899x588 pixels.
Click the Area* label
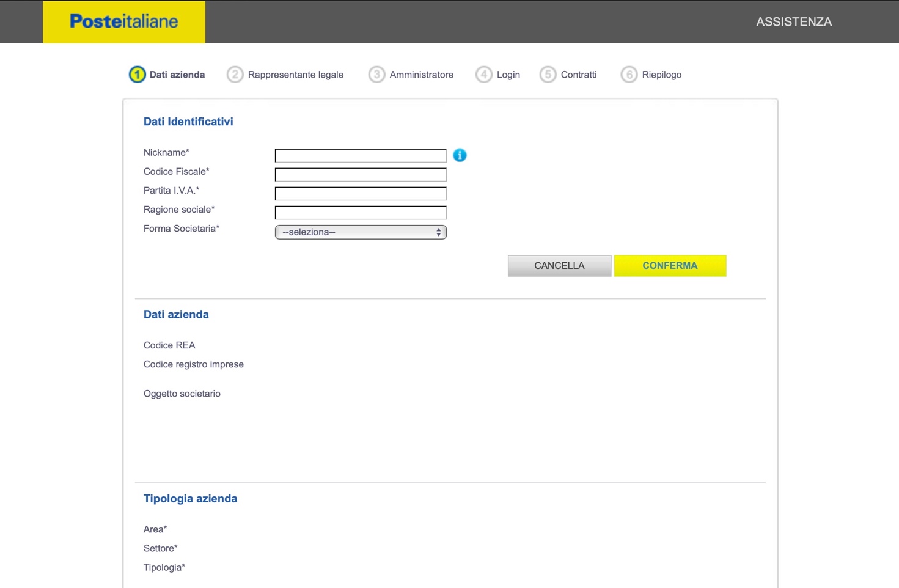pyautogui.click(x=155, y=529)
